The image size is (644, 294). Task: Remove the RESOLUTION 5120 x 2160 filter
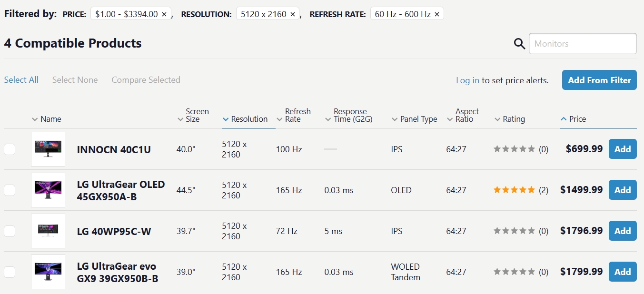(x=293, y=14)
